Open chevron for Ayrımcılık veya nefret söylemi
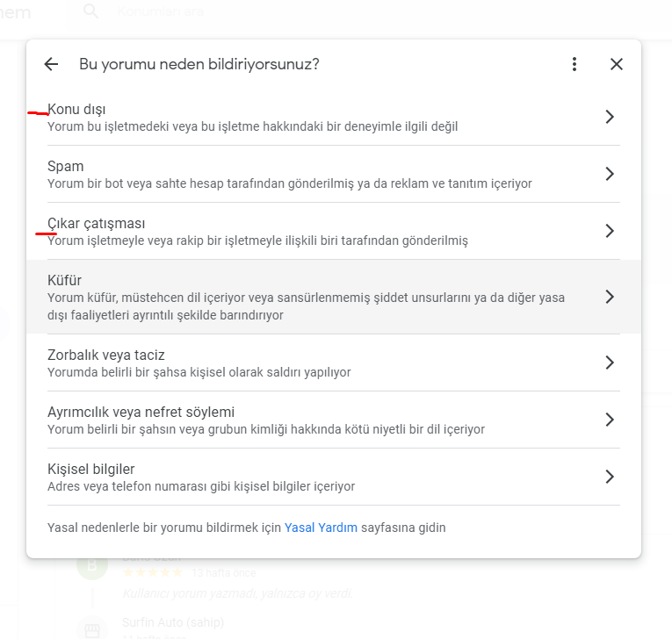The height and width of the screenshot is (639, 672). click(610, 420)
